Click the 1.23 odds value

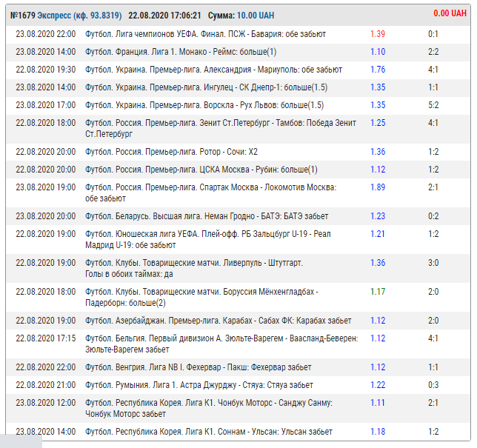pos(378,216)
